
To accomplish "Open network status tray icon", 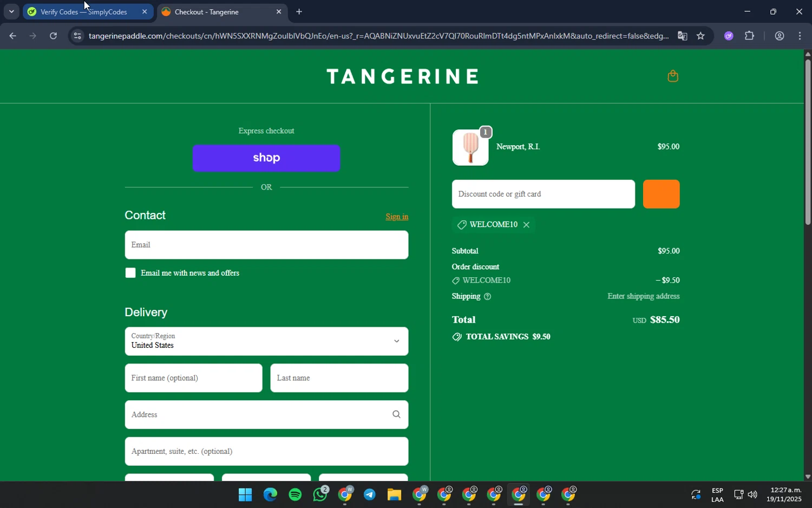I will point(738,494).
